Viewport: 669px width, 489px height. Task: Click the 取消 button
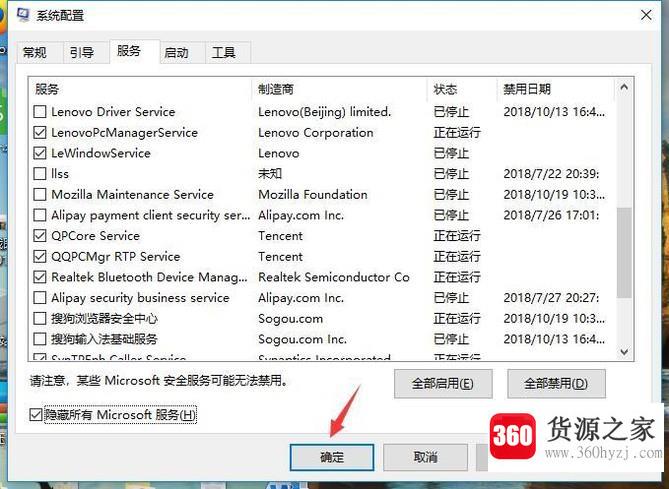pos(425,457)
